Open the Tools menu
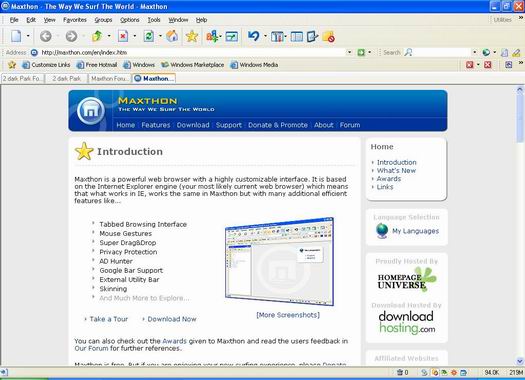 [154, 20]
